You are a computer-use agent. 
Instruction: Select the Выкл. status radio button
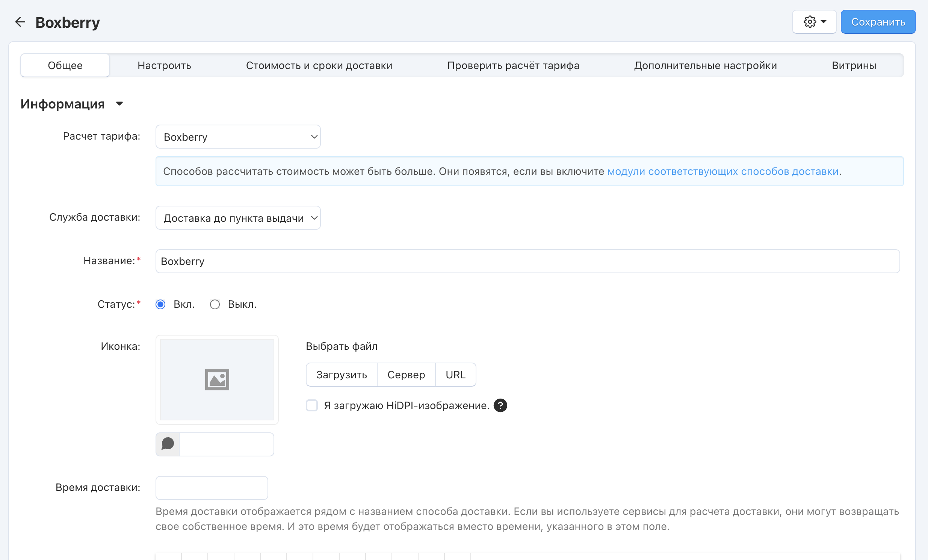215,304
